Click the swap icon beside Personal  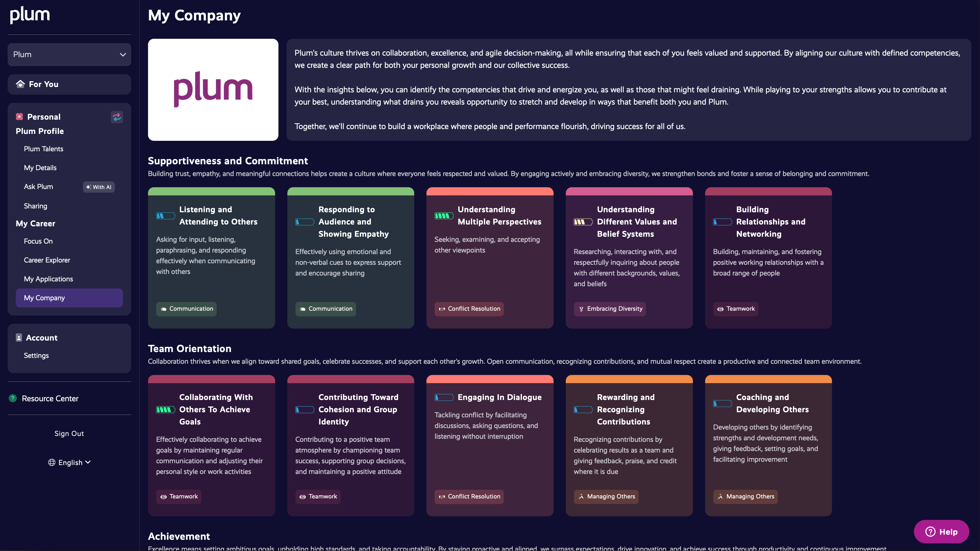click(x=117, y=117)
